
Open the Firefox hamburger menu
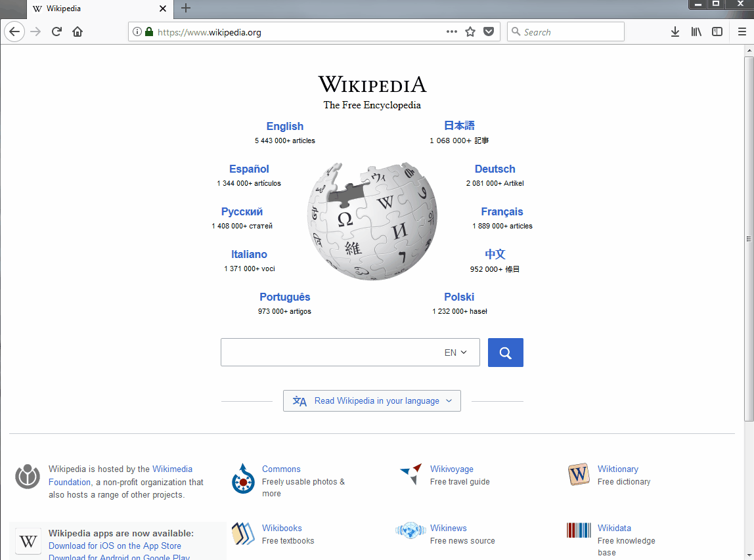(x=742, y=32)
